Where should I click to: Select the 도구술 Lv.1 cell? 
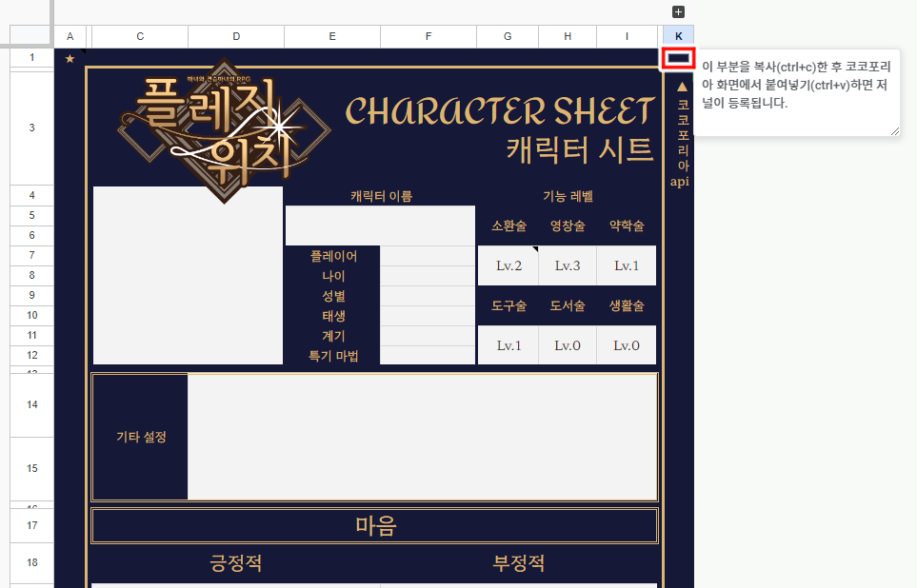(x=508, y=345)
